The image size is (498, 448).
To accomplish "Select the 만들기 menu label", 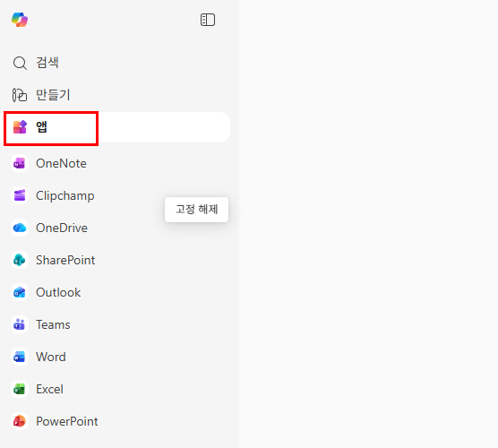I will [x=53, y=95].
